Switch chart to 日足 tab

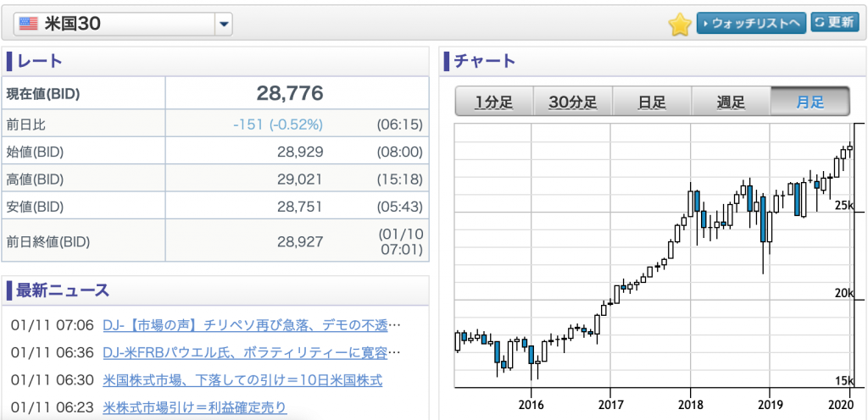click(x=652, y=101)
